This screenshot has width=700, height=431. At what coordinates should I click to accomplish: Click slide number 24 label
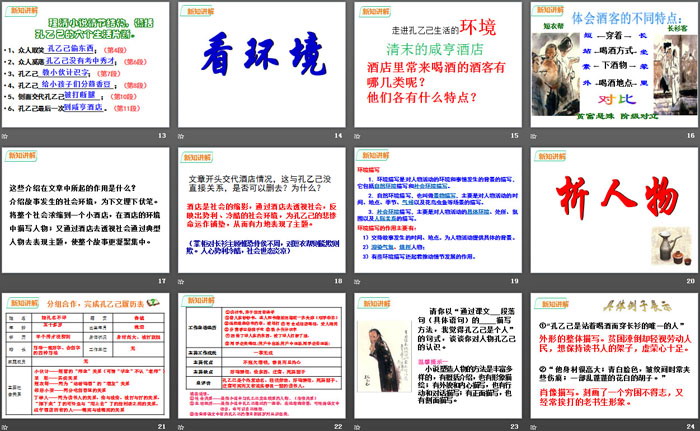691,427
